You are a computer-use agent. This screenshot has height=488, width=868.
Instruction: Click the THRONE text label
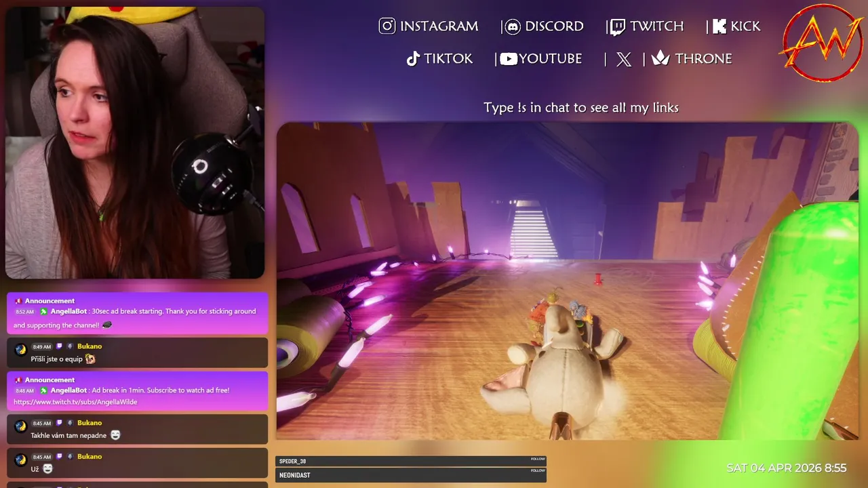click(x=703, y=59)
